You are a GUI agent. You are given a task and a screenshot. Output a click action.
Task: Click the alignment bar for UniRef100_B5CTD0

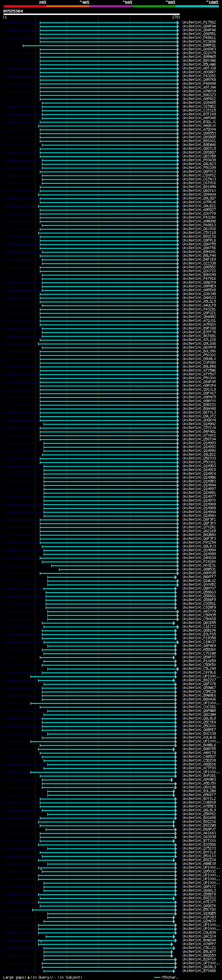(104, 910)
